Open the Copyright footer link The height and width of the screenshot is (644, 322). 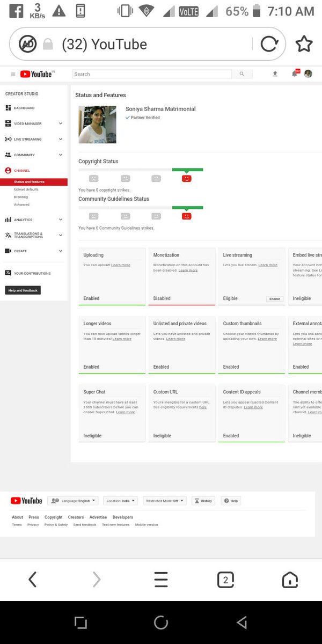point(53,517)
